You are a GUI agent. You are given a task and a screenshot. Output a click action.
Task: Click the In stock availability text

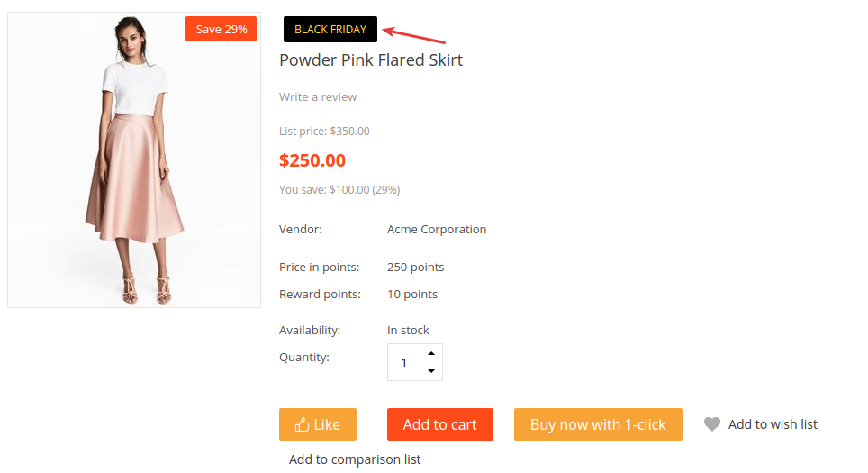point(408,330)
